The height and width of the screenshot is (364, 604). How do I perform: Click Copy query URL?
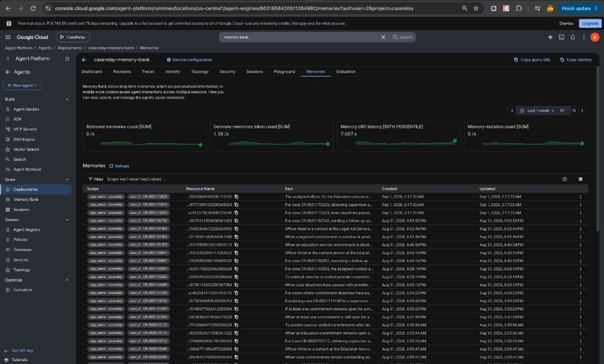(532, 60)
